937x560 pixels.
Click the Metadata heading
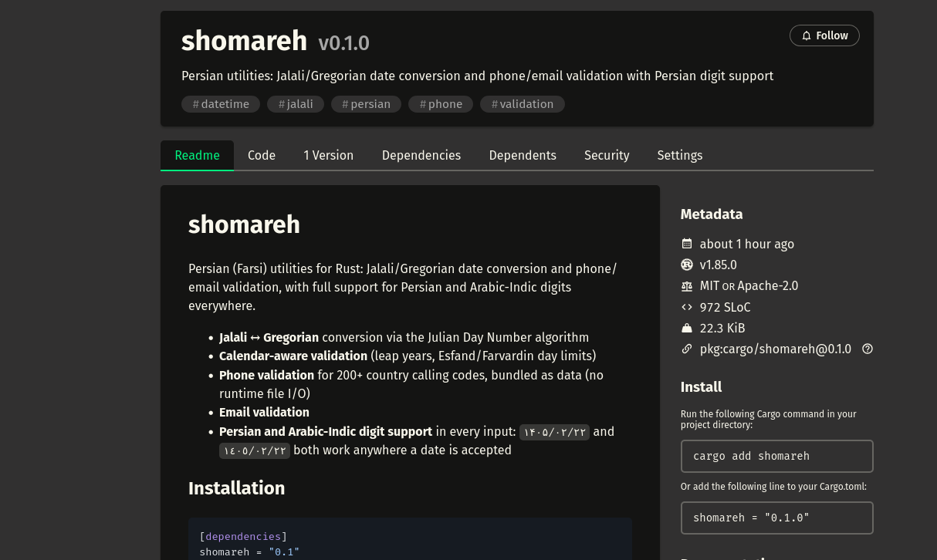click(712, 214)
